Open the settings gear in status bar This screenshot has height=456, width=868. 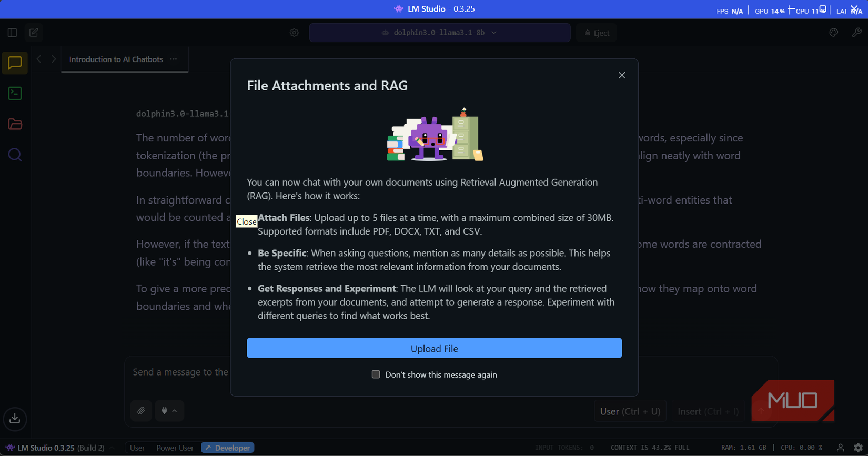[x=858, y=448]
